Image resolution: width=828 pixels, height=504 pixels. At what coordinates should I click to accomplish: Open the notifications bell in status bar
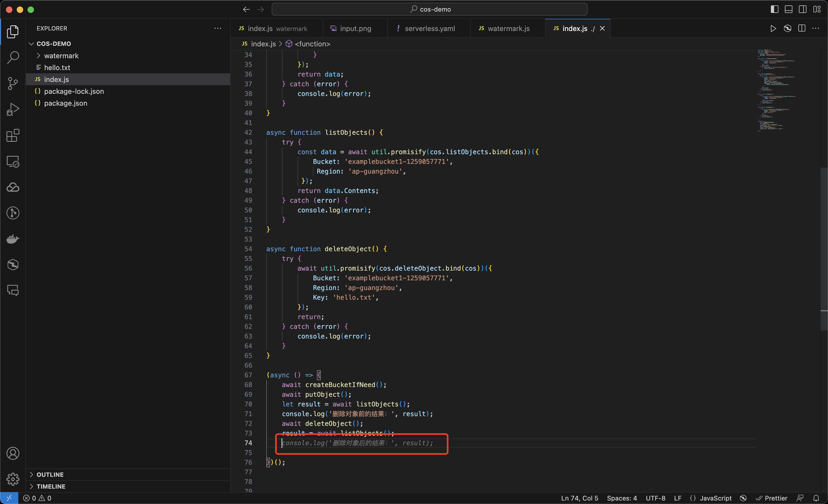point(816,498)
